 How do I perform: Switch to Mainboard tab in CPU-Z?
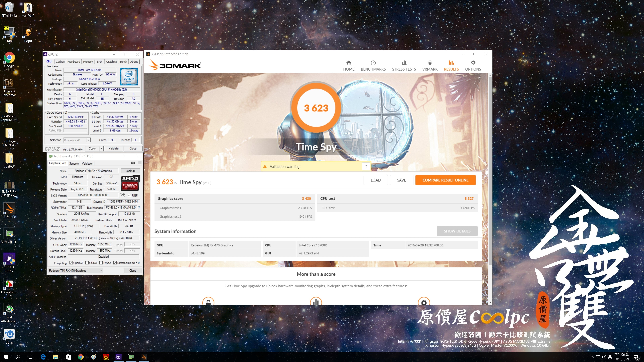point(74,62)
